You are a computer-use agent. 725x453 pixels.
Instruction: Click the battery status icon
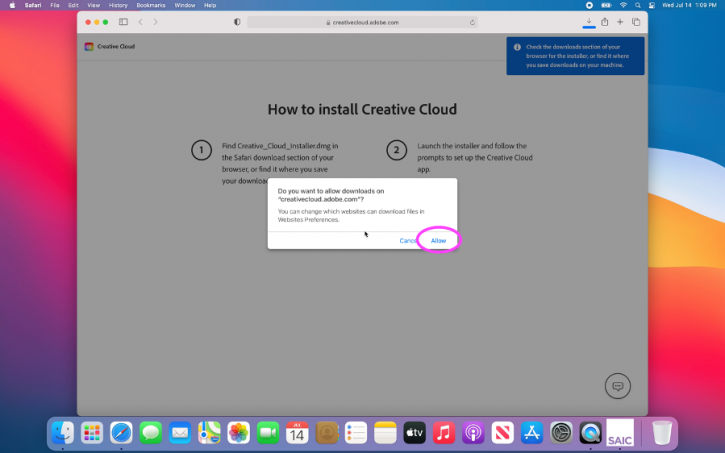pyautogui.click(x=606, y=5)
